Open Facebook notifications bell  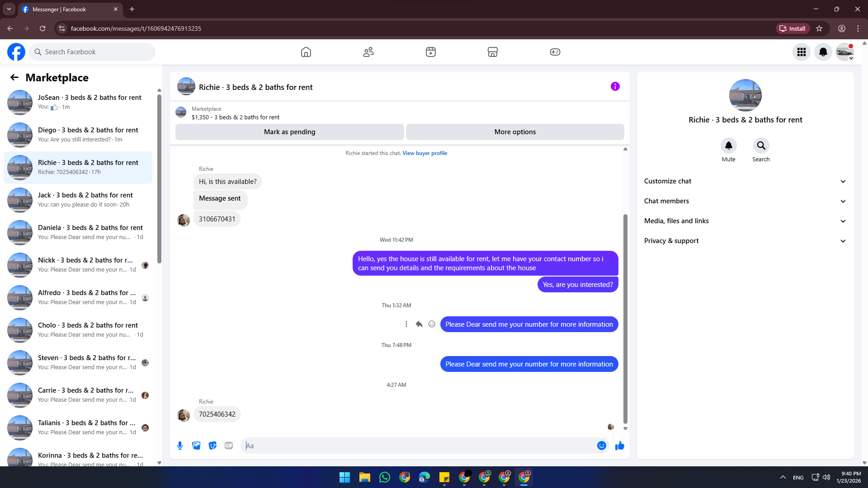pos(823,52)
